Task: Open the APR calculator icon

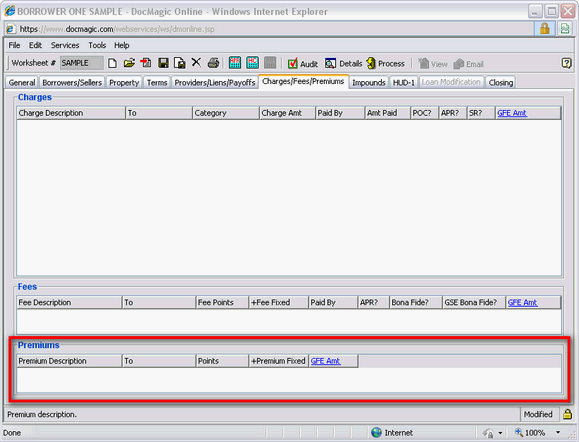Action: 234,63
